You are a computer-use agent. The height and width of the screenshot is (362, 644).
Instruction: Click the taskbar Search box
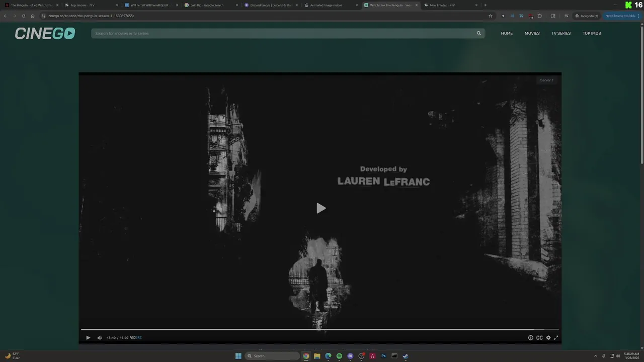point(273,356)
